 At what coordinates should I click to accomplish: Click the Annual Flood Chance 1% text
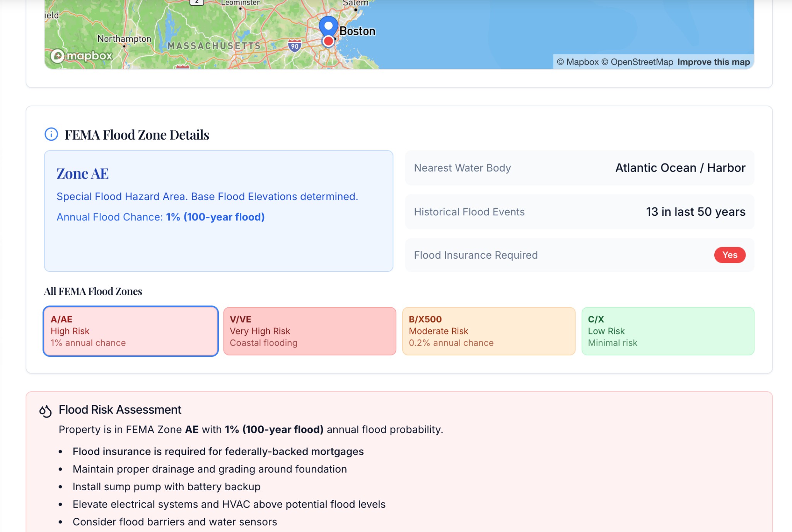tap(160, 217)
